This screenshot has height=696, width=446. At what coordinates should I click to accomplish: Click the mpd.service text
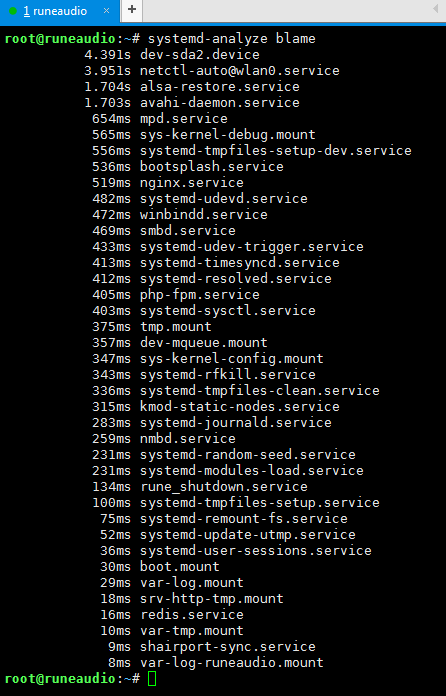click(x=184, y=119)
